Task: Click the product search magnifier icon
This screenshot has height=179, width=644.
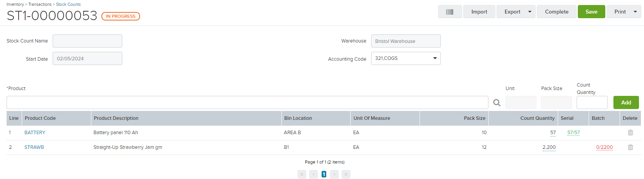Action: click(x=497, y=102)
